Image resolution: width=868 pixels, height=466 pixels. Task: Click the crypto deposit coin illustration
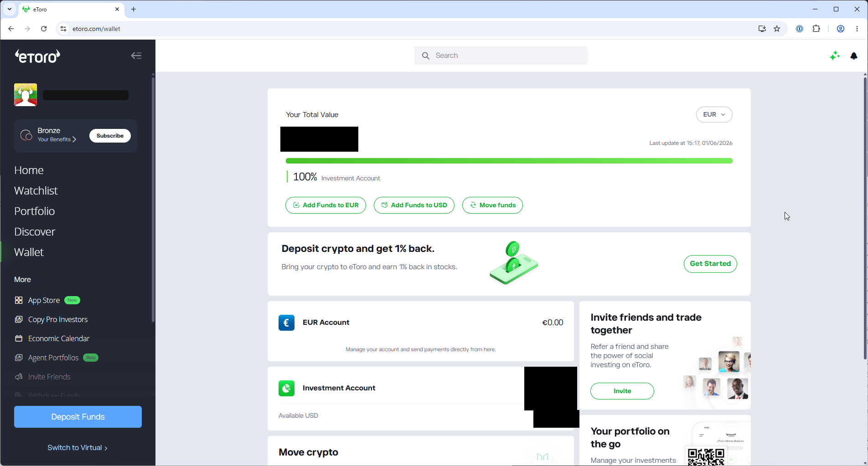514,263
